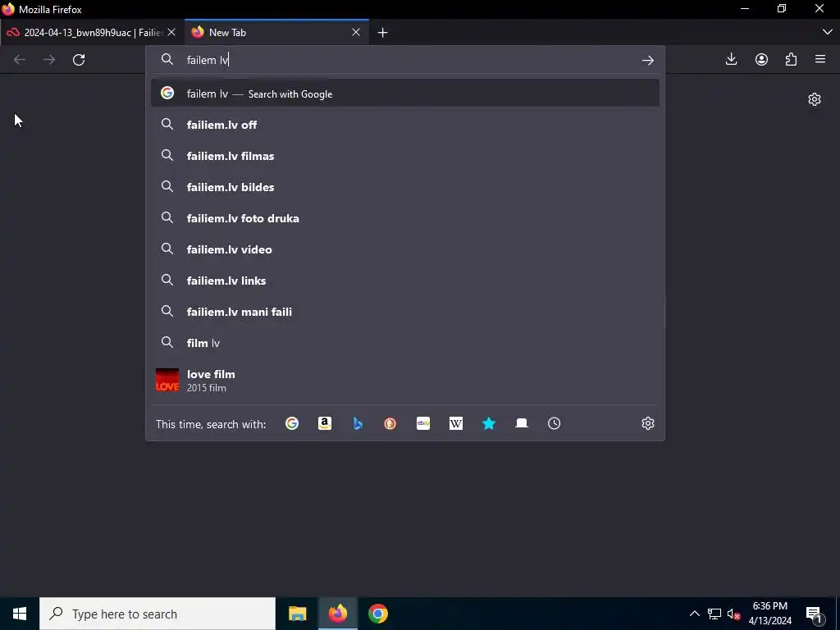The width and height of the screenshot is (840, 630).
Task: Open New Tab personalize gear icon
Action: click(815, 99)
